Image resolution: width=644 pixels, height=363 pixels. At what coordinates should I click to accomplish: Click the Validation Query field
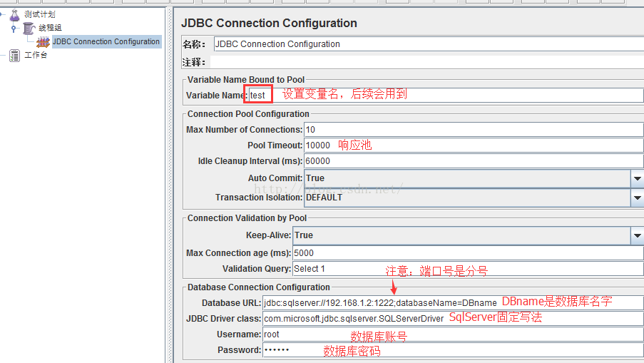coord(469,269)
